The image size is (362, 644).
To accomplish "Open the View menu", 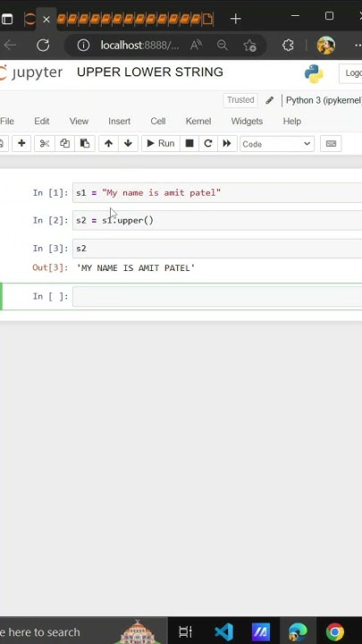I will click(x=79, y=121).
